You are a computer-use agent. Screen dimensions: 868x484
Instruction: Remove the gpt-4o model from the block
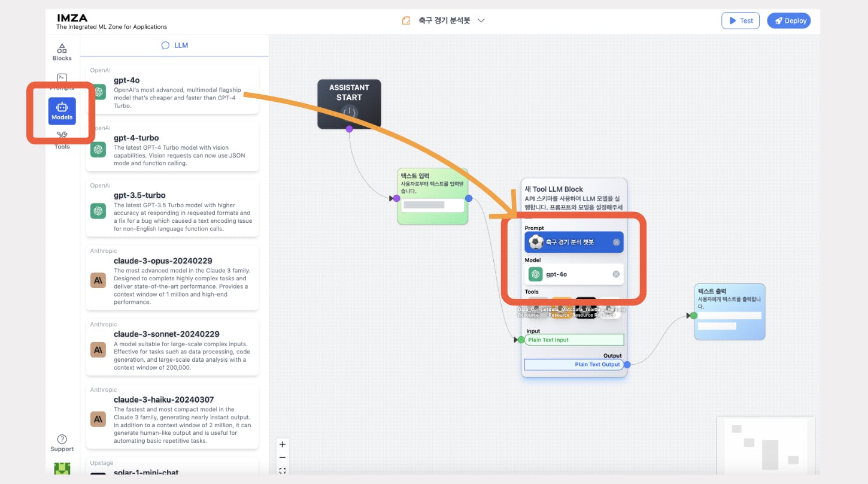pos(616,274)
